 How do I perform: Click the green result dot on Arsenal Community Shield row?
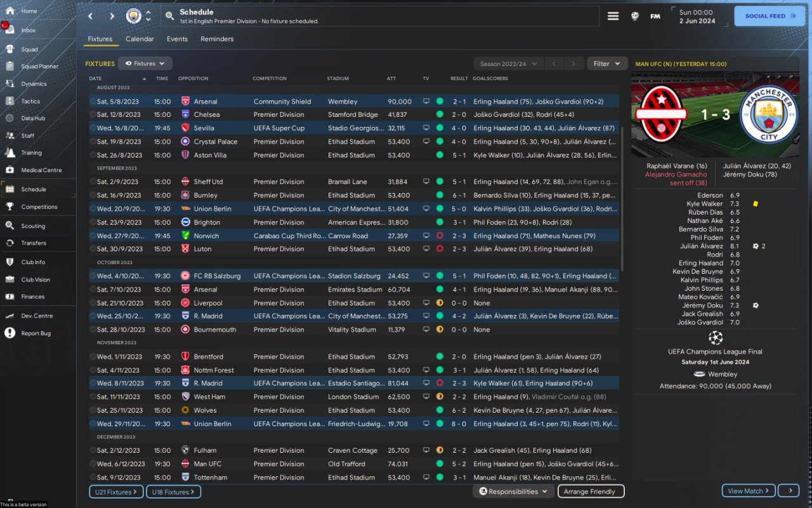440,102
